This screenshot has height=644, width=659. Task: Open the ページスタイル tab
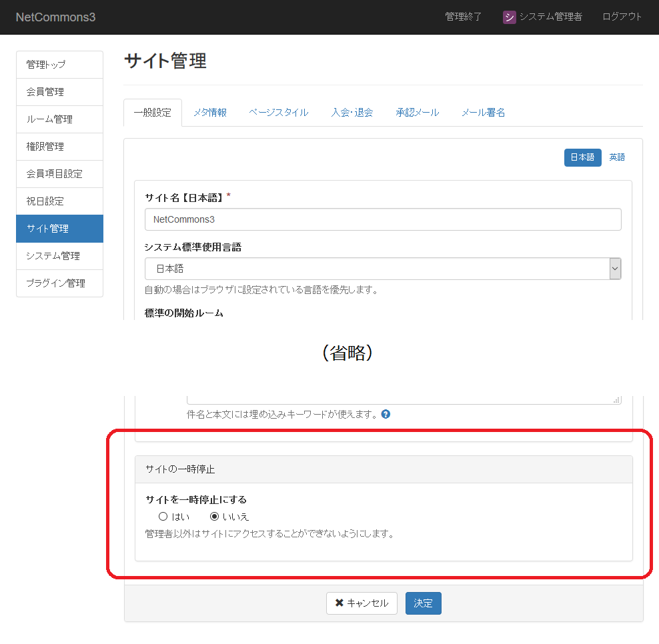279,113
